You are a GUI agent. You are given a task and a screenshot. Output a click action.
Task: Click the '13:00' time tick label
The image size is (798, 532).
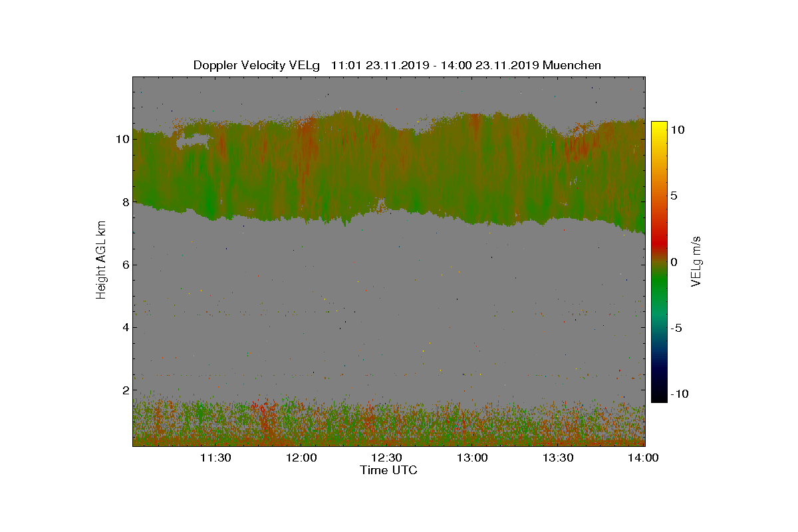[x=472, y=458]
